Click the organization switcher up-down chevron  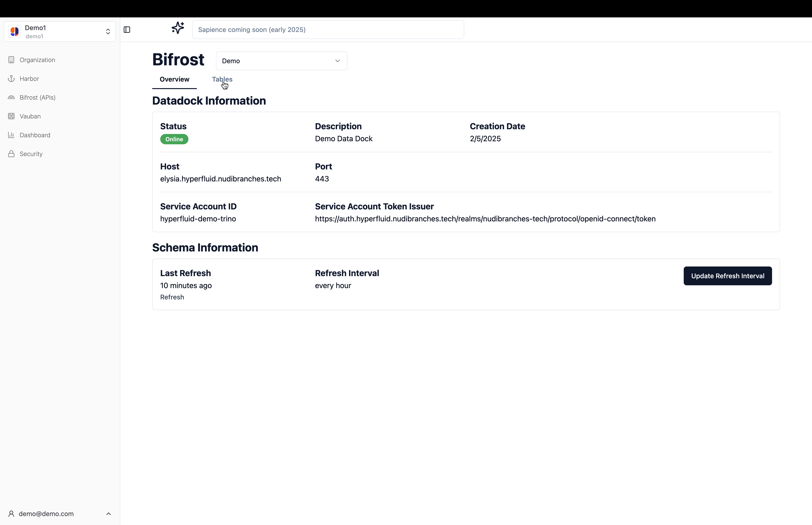click(x=108, y=31)
